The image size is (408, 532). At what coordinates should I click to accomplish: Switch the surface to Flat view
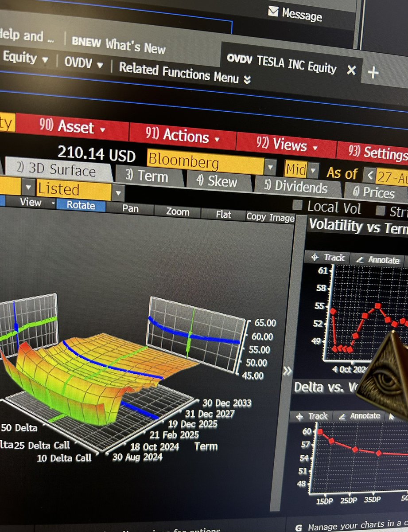223,214
